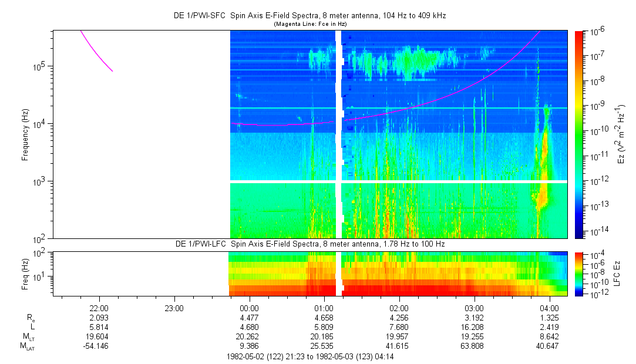Click the Ez units label beside colorbar
Image resolution: width=636 pixels, height=364 pixels.
click(622, 134)
